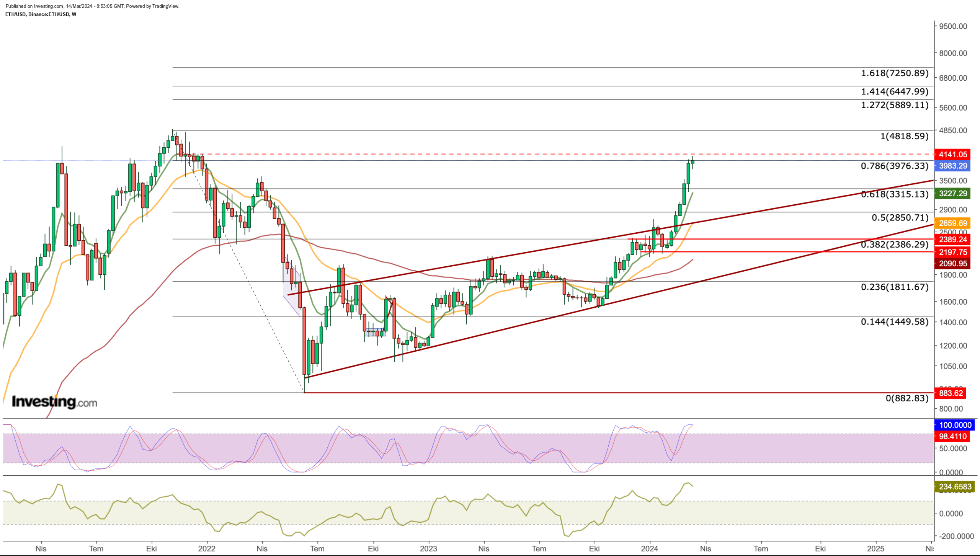Click the -200.0000 CCI axis tick
The width and height of the screenshot is (980, 556).
pyautogui.click(x=956, y=536)
